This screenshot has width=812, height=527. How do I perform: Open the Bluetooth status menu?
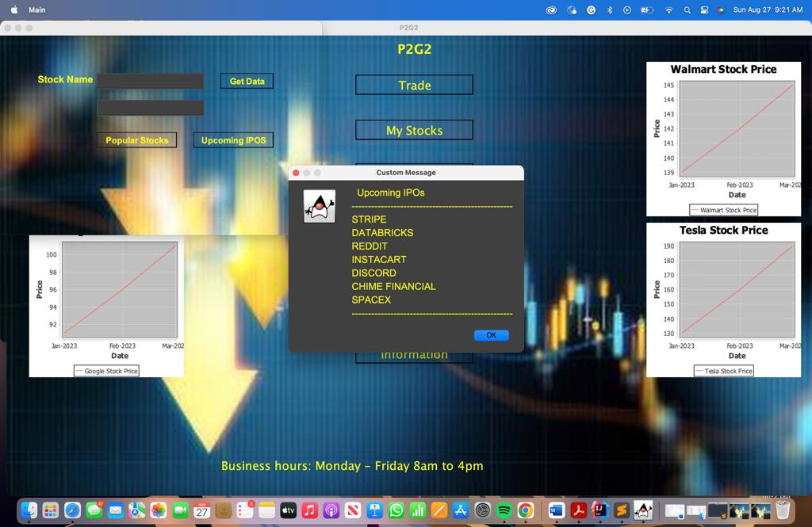pos(610,10)
